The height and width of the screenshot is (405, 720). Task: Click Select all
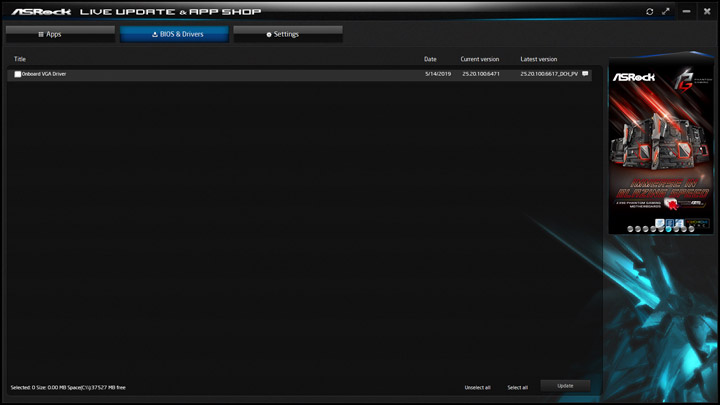pos(518,388)
